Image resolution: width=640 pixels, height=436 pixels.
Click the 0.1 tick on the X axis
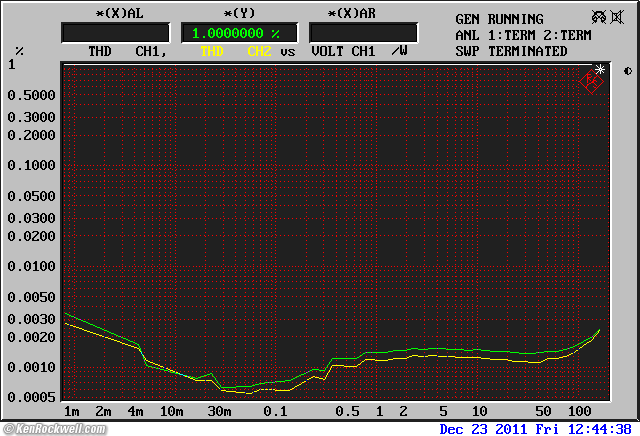[x=275, y=412]
